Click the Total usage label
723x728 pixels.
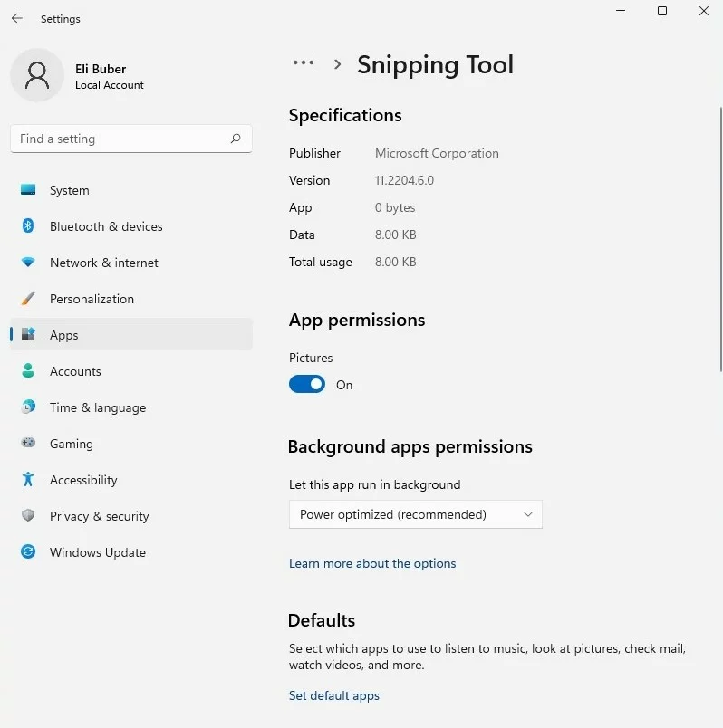coord(320,262)
